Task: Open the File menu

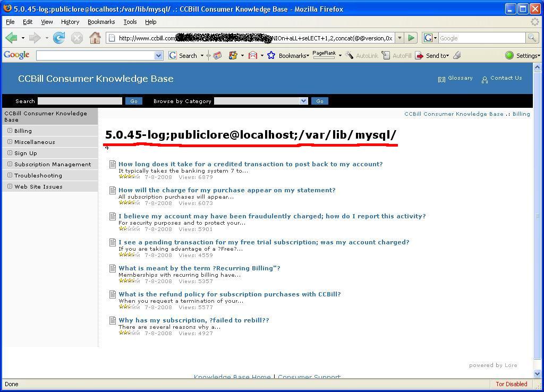Action: (x=11, y=22)
